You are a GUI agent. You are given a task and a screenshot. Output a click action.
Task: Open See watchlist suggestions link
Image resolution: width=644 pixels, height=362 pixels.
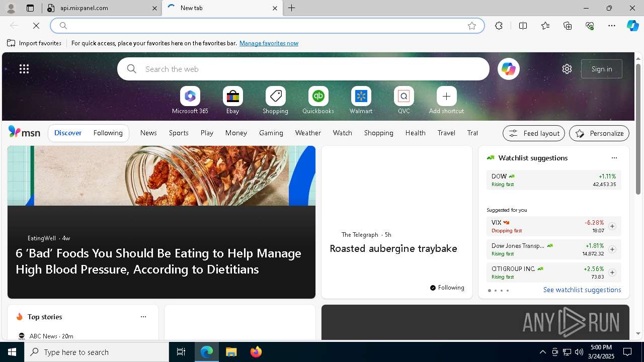pyautogui.click(x=582, y=290)
